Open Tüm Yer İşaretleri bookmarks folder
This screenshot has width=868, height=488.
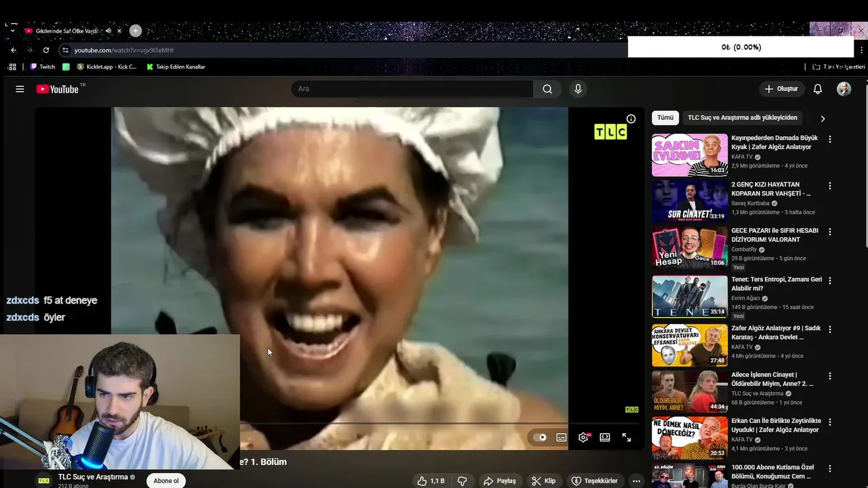pos(839,66)
